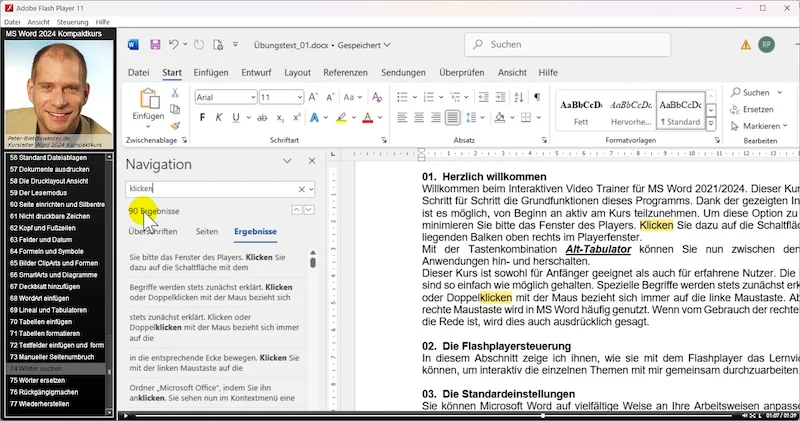Jump to next search result arrow
This screenshot has height=421, width=800.
pos(309,210)
